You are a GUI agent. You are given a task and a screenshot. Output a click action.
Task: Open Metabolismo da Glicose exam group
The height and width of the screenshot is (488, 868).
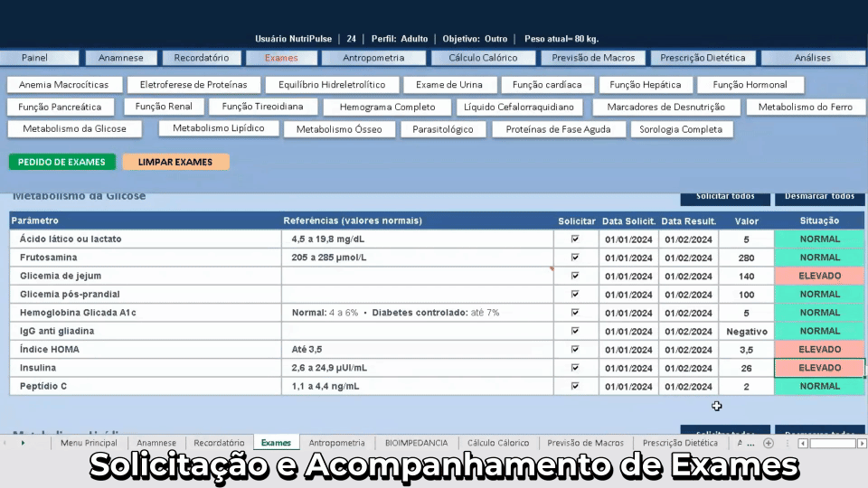pos(74,129)
